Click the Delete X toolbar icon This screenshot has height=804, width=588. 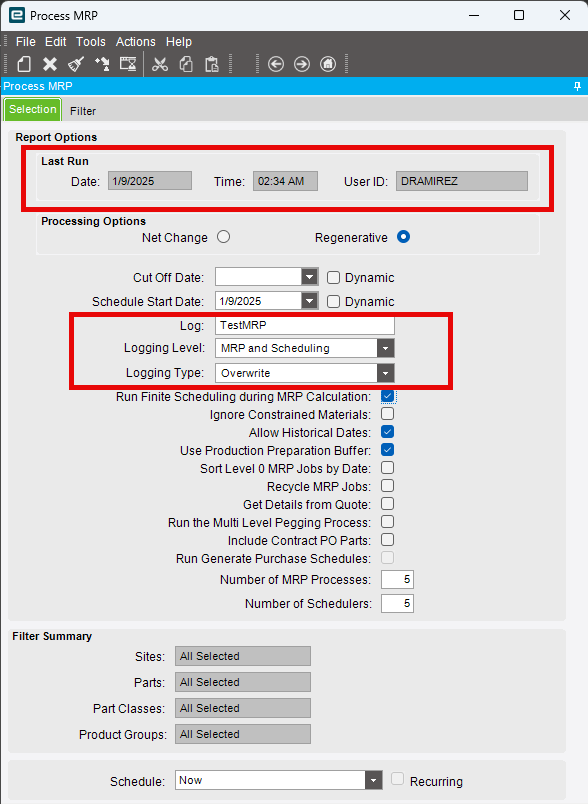(50, 64)
